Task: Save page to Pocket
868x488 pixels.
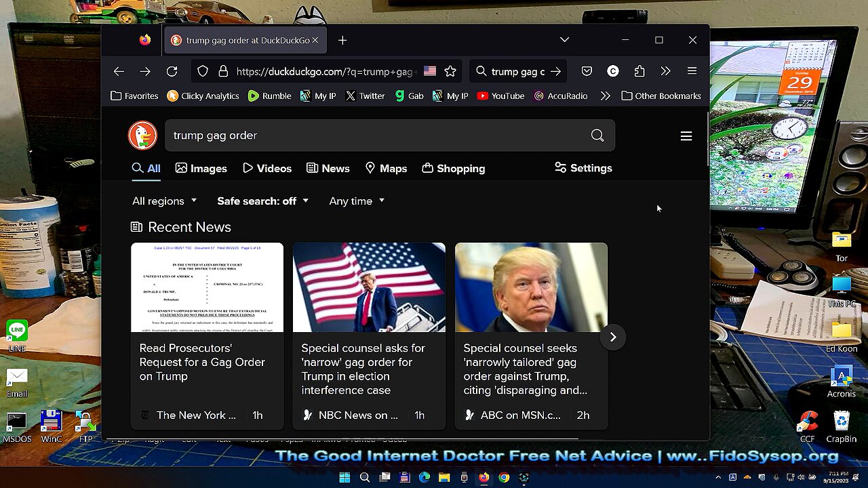Action: coord(587,71)
